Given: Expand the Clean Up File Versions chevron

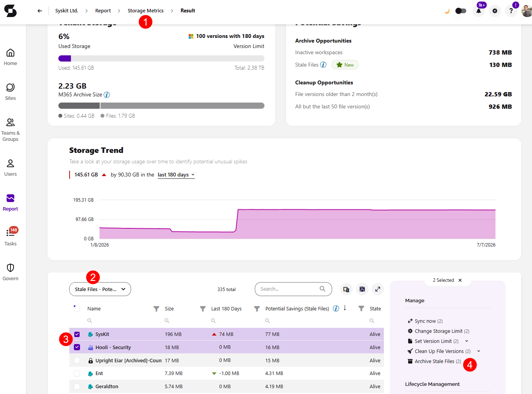Looking at the screenshot, I should (x=479, y=351).
